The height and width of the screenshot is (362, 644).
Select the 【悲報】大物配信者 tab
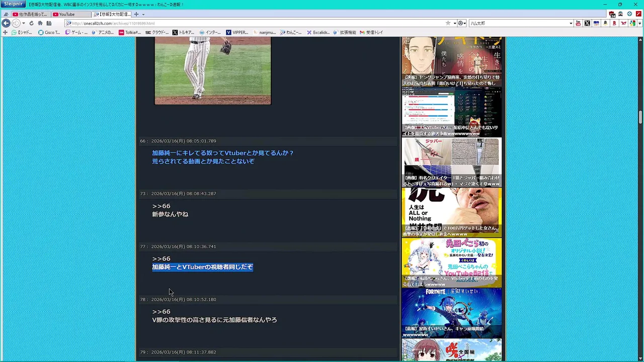tap(112, 14)
